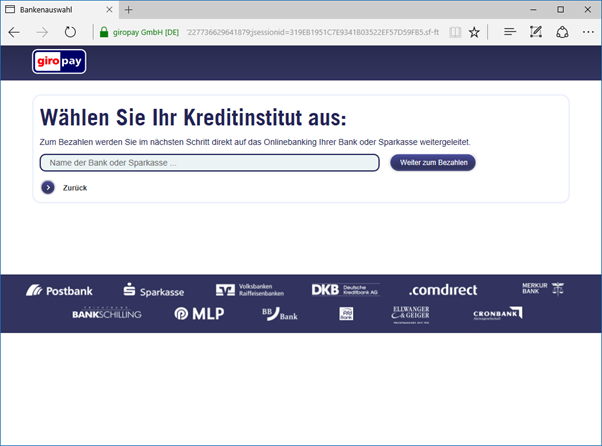Open a new tab with plus icon
Viewport: 602px width, 446px height.
[x=129, y=10]
